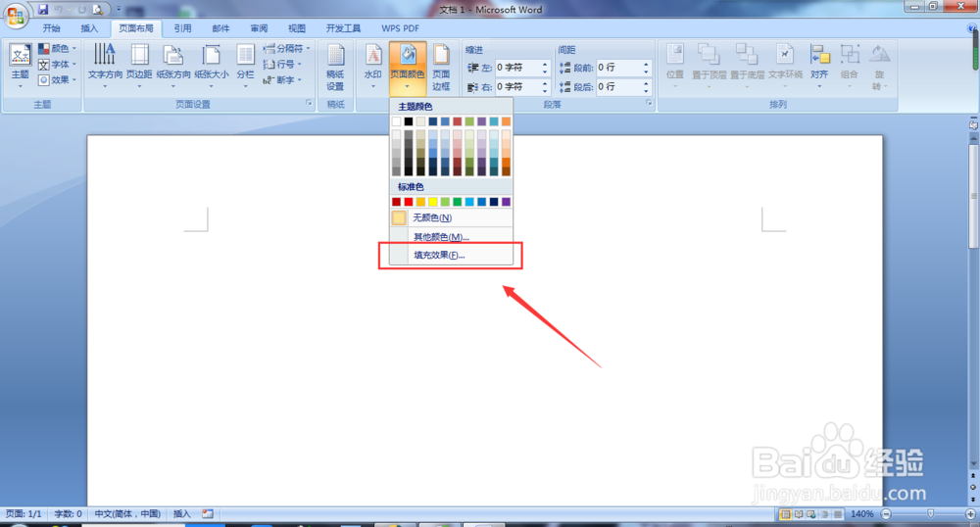
Task: Click 140% zoom level button
Action: click(x=861, y=514)
